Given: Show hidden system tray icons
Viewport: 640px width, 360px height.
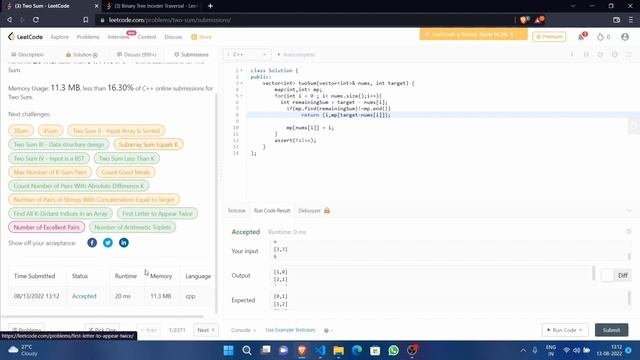Looking at the screenshot, I should [x=523, y=350].
